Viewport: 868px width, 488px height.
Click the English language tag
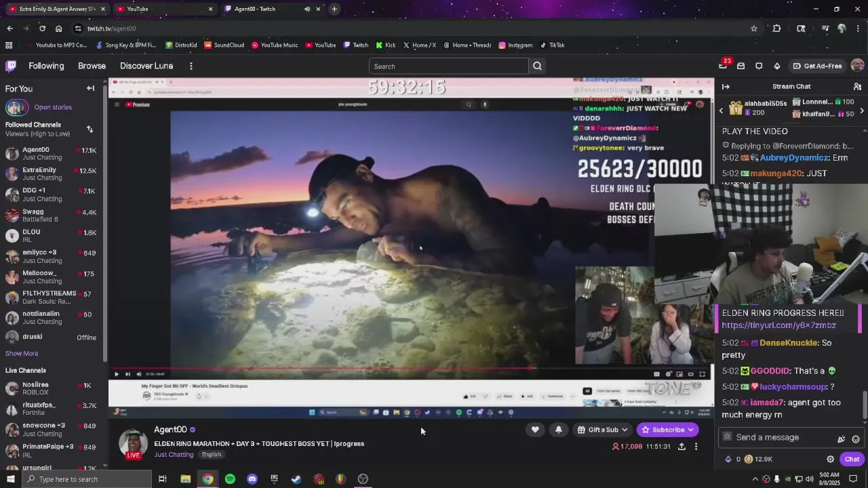pyautogui.click(x=211, y=454)
